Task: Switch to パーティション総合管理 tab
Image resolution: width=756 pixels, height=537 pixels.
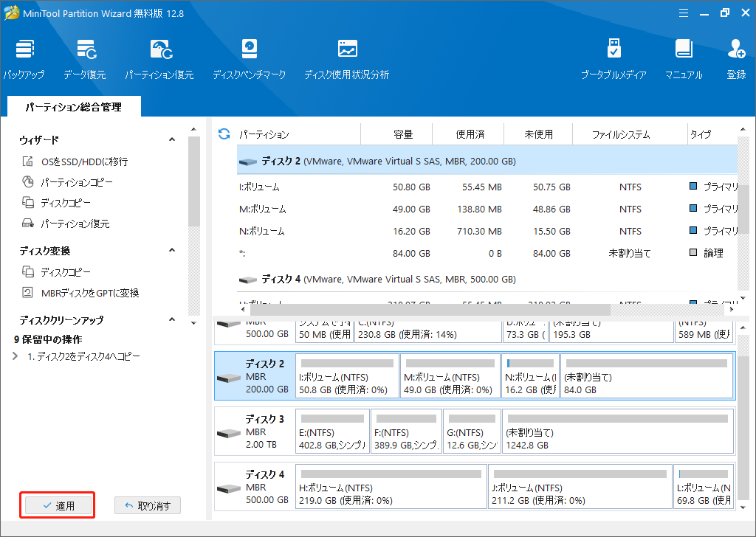Action: tap(74, 106)
